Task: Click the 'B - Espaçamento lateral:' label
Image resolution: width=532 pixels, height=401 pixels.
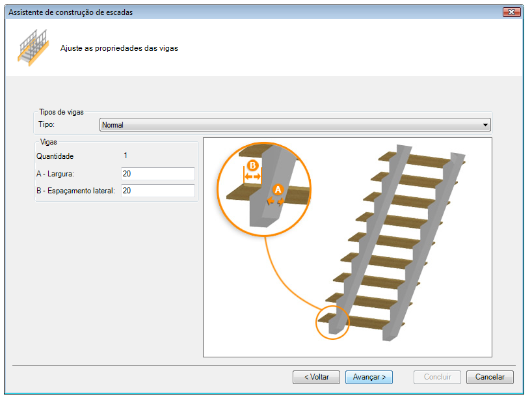Action: 75,191
